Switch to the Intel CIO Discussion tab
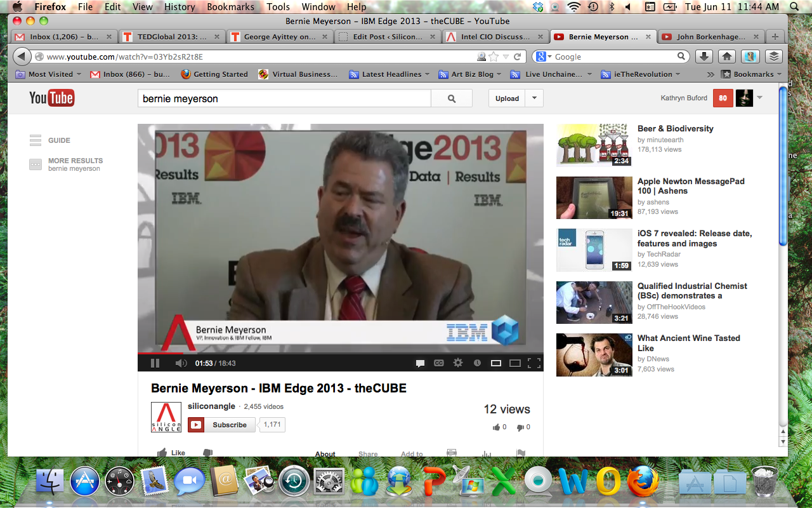 click(x=495, y=37)
